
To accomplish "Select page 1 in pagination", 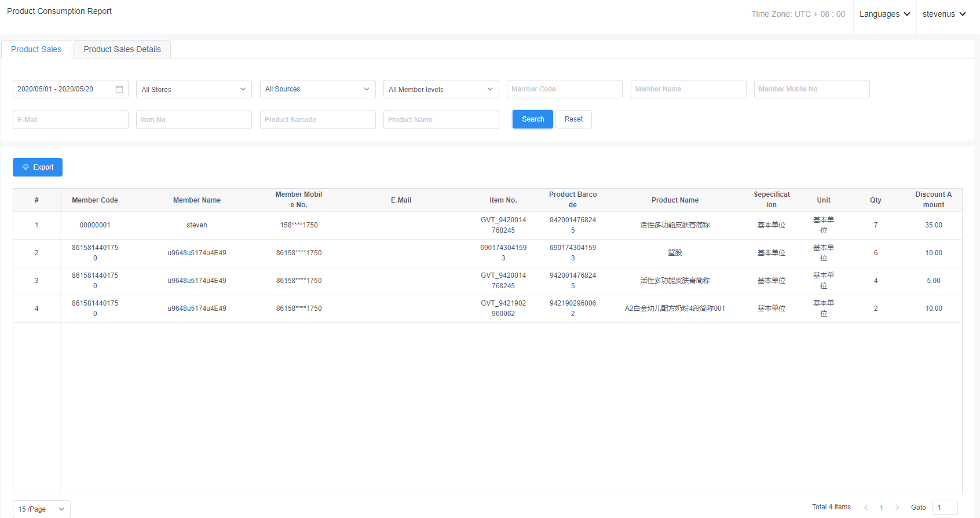I will point(882,508).
